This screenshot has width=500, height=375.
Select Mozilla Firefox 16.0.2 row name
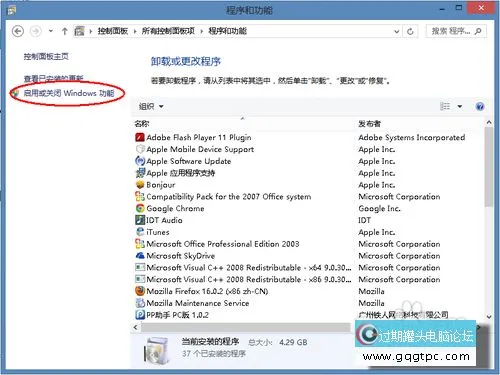coord(207,291)
